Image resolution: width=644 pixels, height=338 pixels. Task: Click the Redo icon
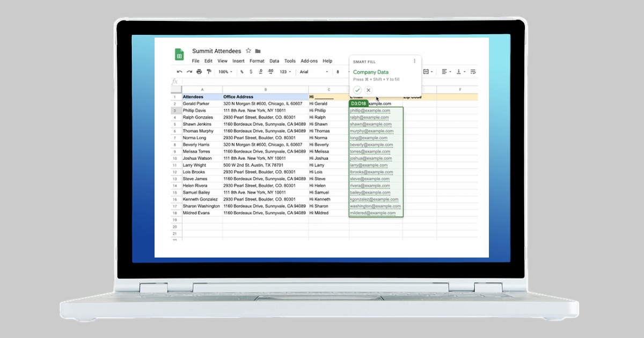coord(188,71)
